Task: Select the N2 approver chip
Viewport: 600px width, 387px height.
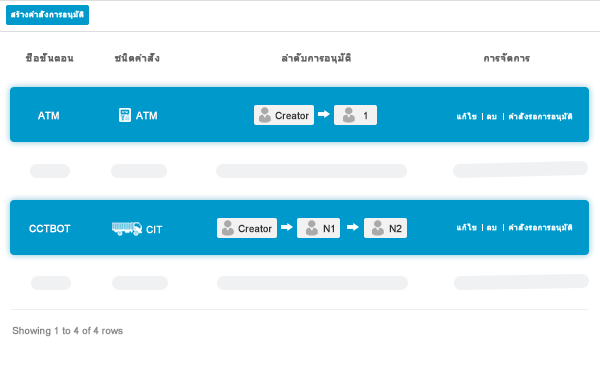Action: [385, 228]
